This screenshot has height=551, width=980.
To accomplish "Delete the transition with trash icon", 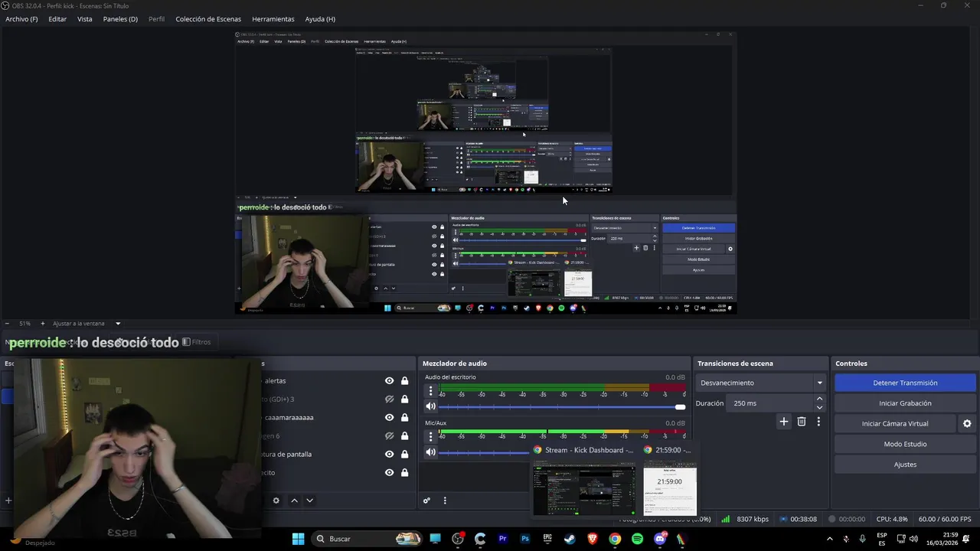I will pyautogui.click(x=802, y=422).
